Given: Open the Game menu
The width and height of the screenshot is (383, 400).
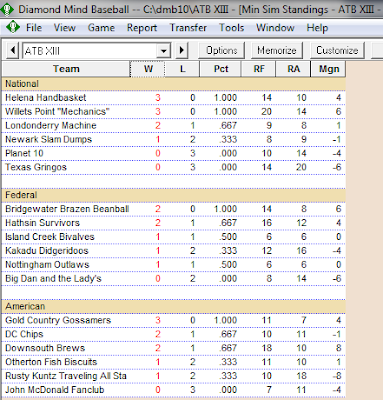Looking at the screenshot, I should tap(101, 28).
